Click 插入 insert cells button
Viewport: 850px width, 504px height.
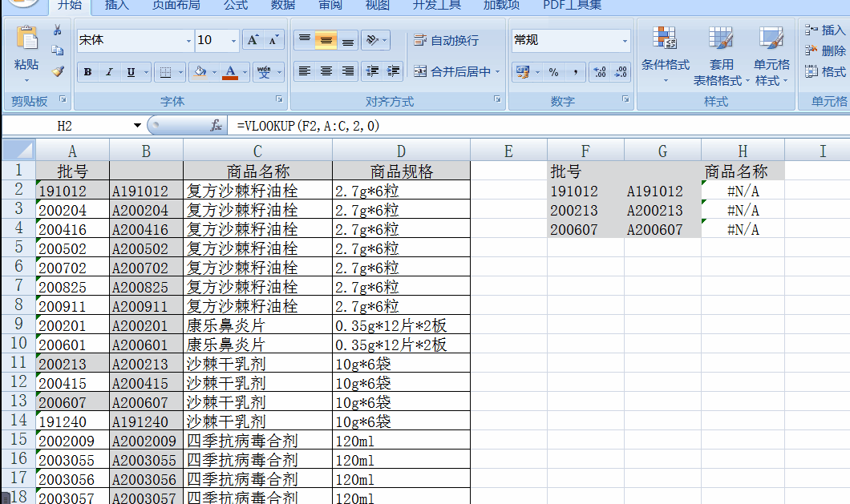coord(826,30)
